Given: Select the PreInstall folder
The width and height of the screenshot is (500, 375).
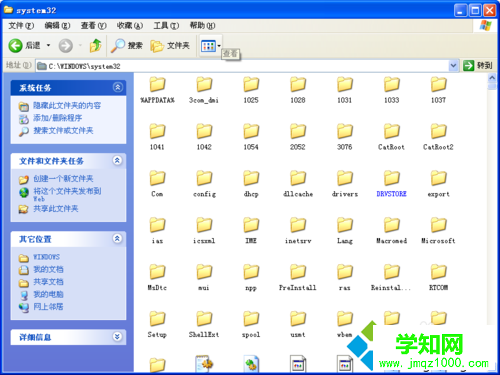Looking at the screenshot, I should click(x=298, y=278).
